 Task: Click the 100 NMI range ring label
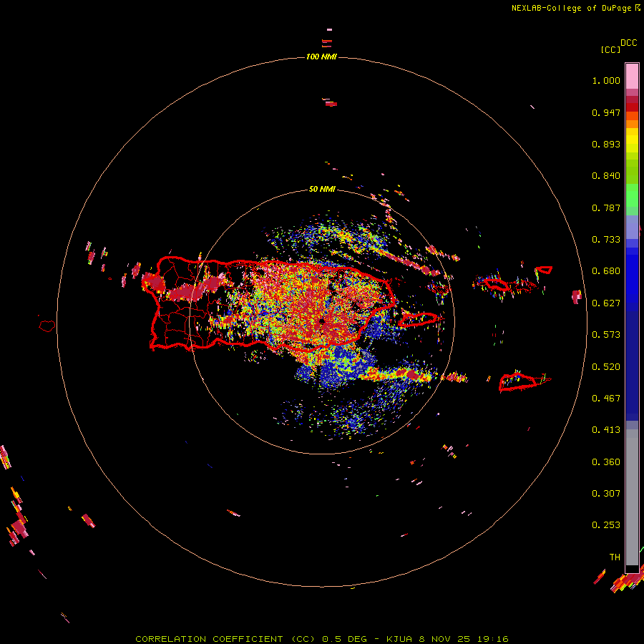(x=321, y=57)
